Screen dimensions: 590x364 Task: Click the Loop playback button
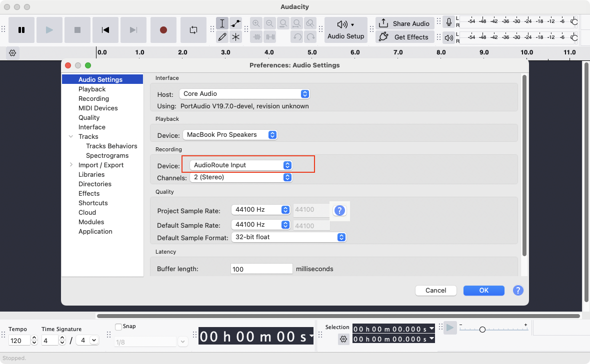tap(193, 30)
